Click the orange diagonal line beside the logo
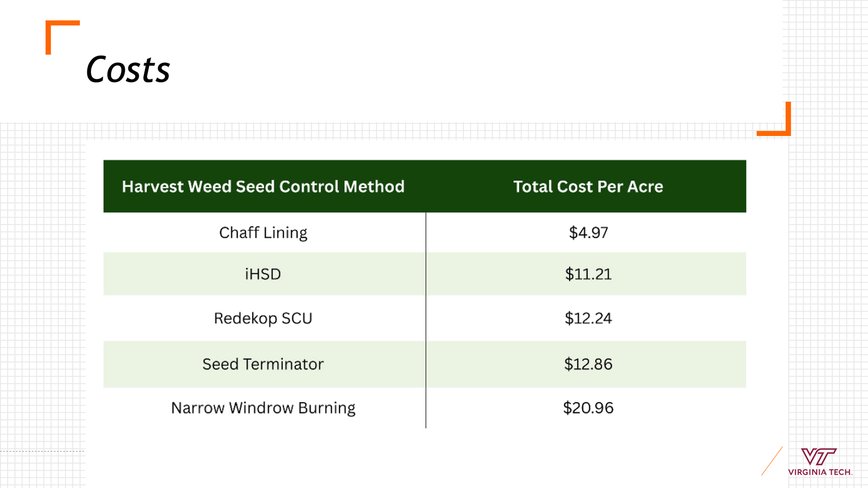 772,461
